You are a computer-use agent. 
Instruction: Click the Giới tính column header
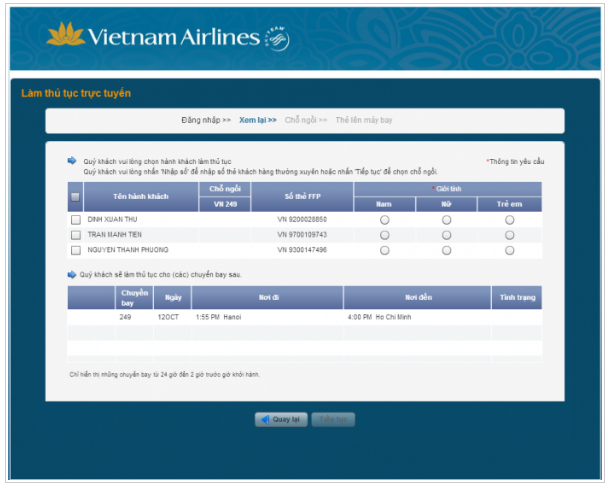coord(448,189)
